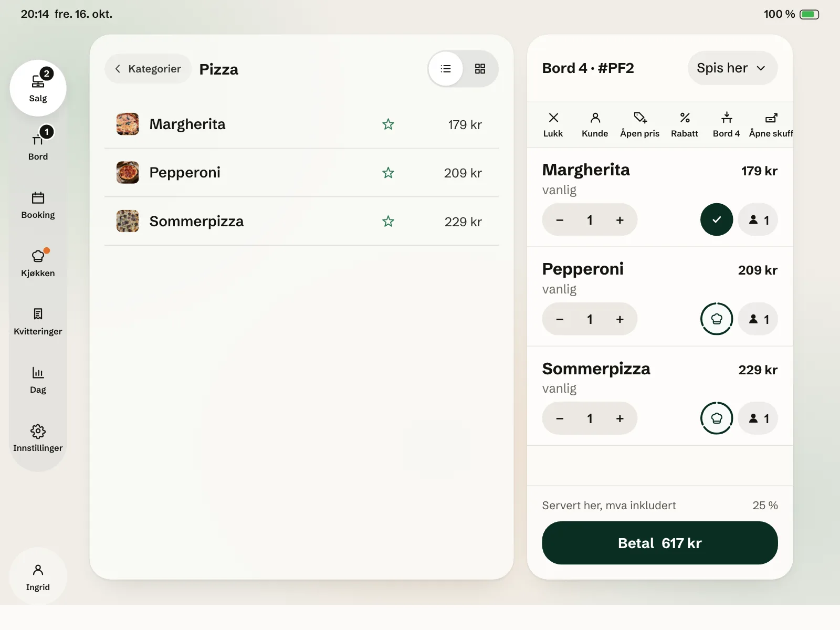This screenshot has width=840, height=630.
Task: Open the Kjøkken kitchen view
Action: (38, 262)
